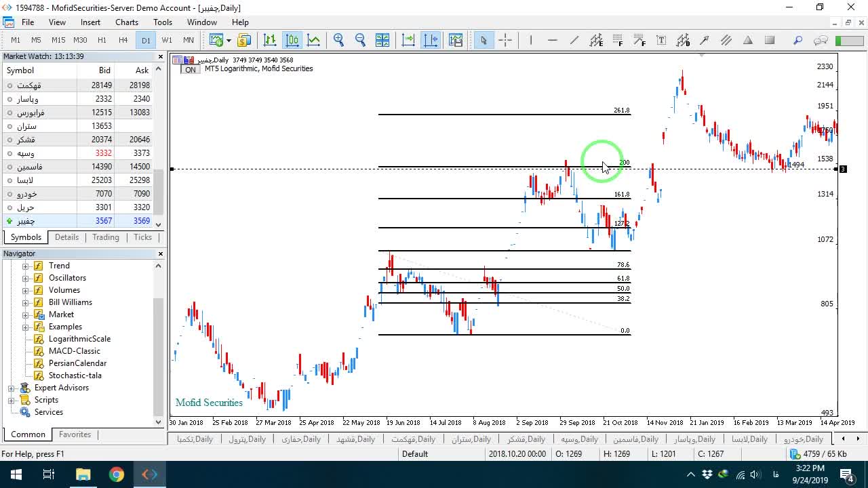Click the Bid column header

click(104, 70)
